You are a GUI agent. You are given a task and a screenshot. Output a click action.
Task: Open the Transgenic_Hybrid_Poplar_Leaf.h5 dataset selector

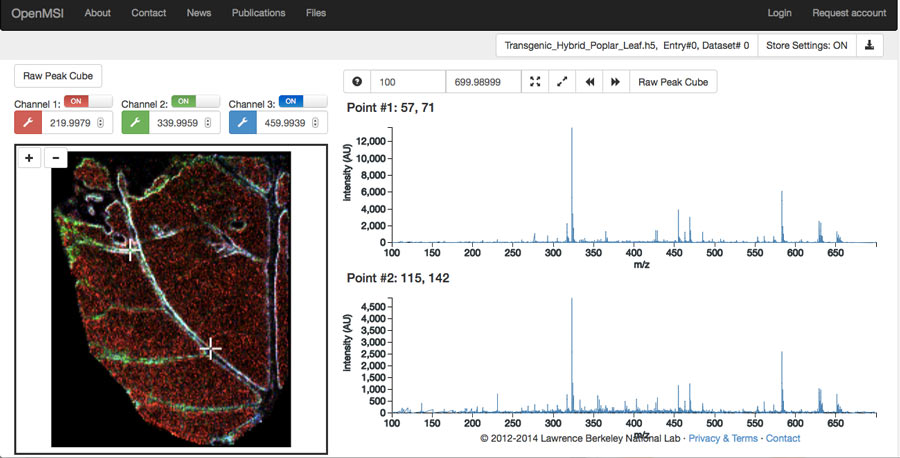click(x=626, y=45)
